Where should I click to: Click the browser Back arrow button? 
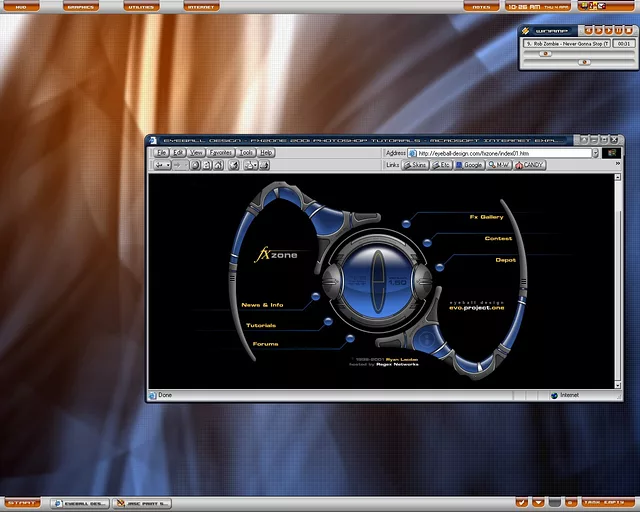pos(157,165)
